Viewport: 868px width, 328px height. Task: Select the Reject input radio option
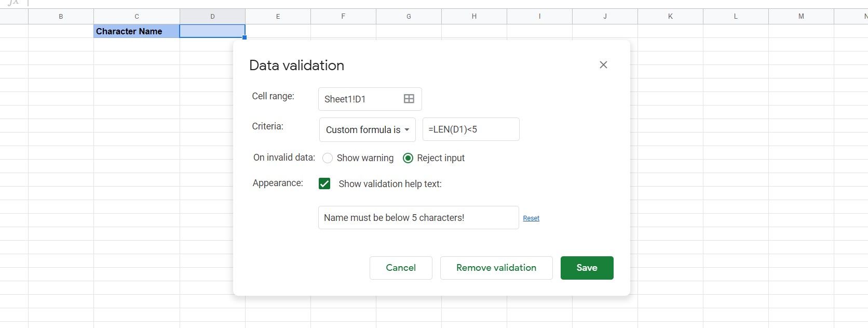coord(408,158)
